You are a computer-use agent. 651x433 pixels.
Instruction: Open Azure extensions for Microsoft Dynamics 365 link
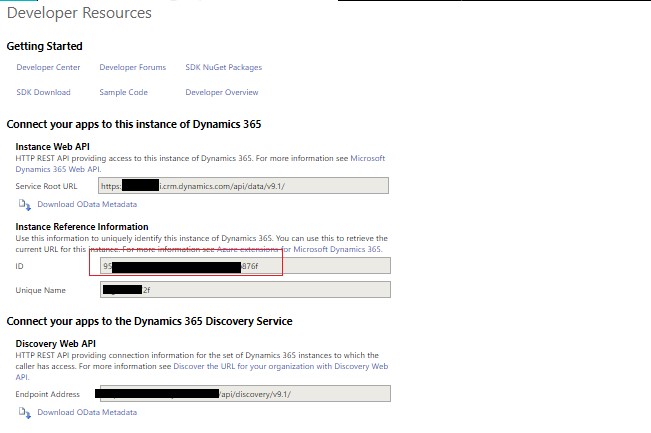pos(299,249)
